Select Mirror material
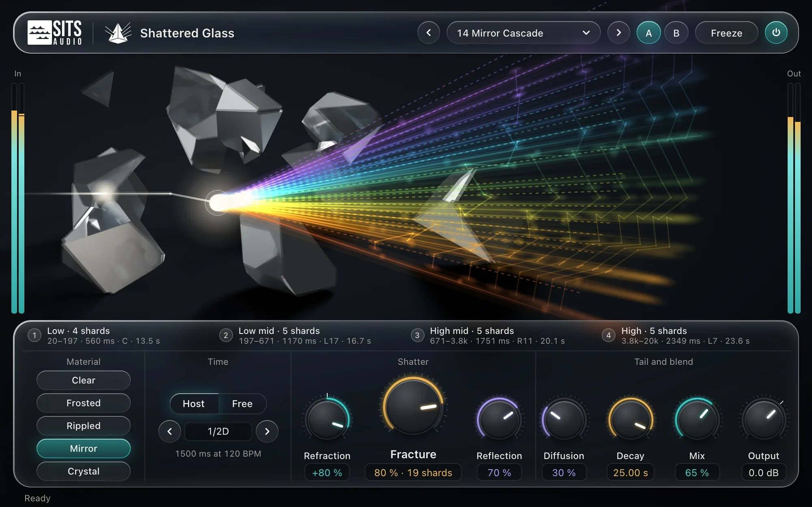 [x=84, y=448]
